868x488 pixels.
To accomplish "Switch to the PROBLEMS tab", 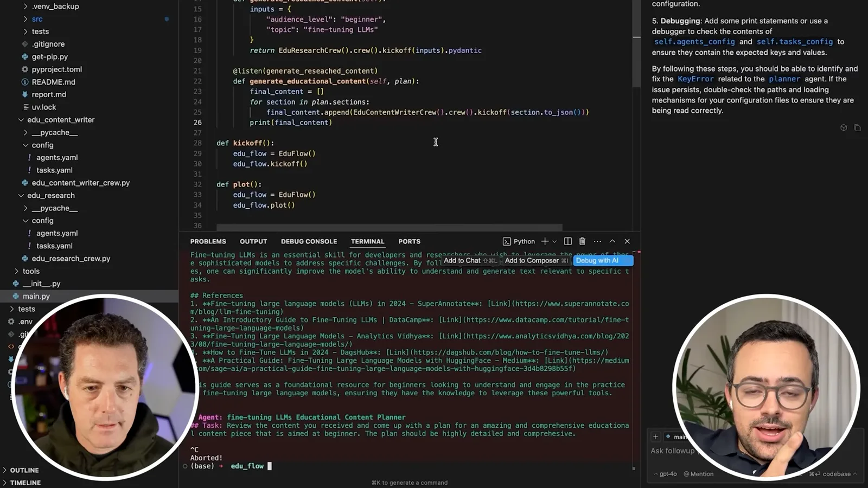I will pos(208,241).
